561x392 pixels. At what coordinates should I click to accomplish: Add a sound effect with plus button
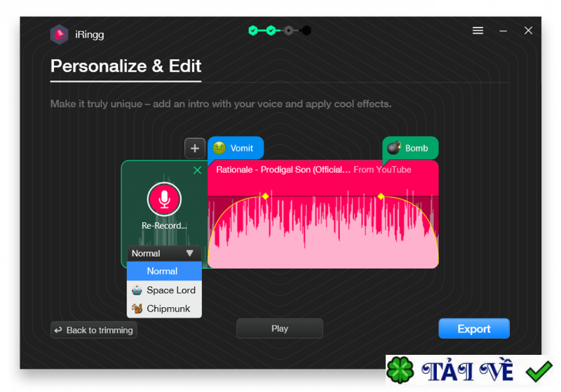[x=195, y=148]
